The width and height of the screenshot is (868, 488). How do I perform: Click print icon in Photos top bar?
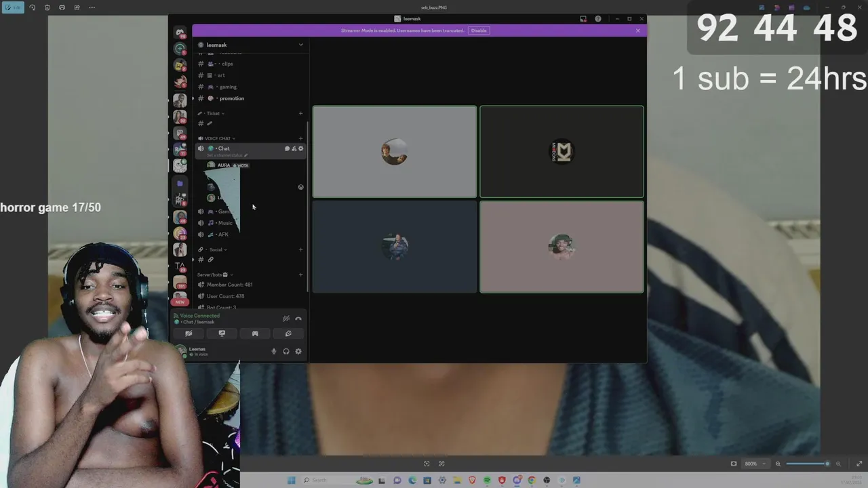point(62,7)
